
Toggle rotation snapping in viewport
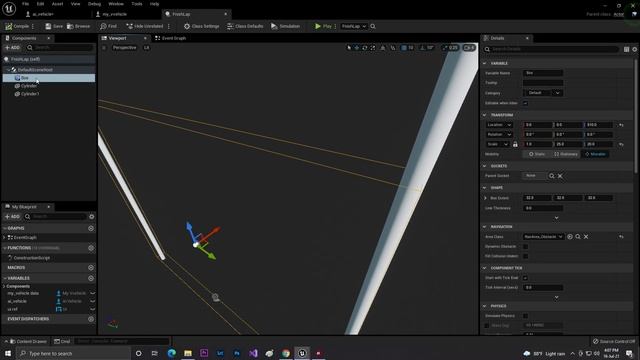click(422, 48)
